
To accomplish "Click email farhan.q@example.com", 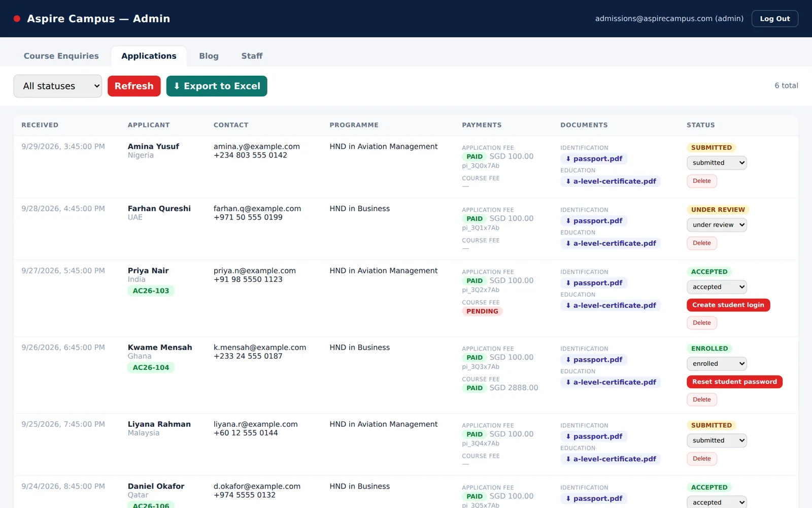I will tap(257, 208).
